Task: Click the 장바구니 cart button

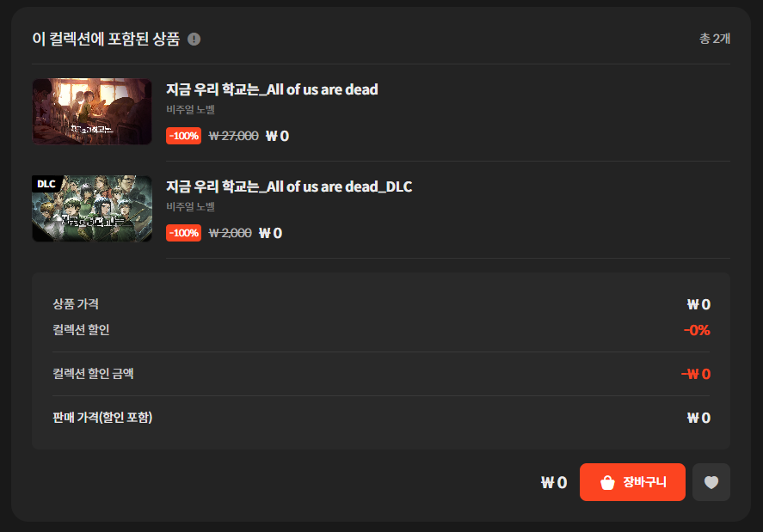Action: click(x=632, y=482)
